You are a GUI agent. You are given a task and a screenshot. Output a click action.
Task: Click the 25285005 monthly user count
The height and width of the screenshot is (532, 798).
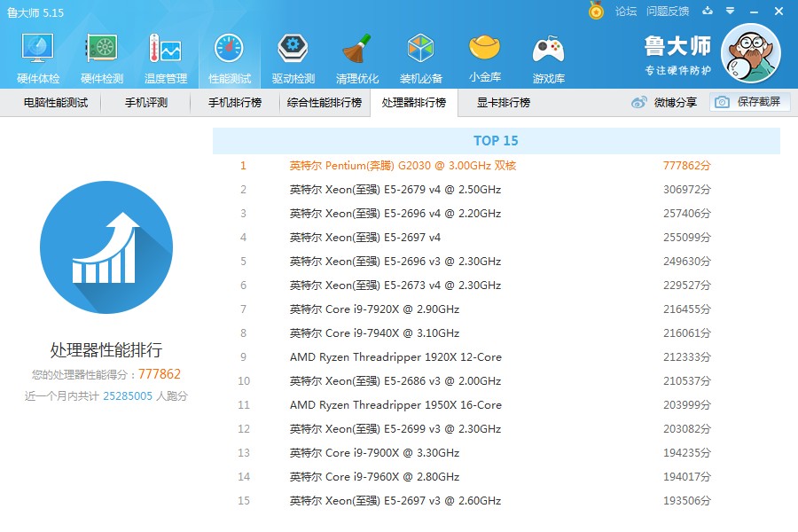[128, 396]
